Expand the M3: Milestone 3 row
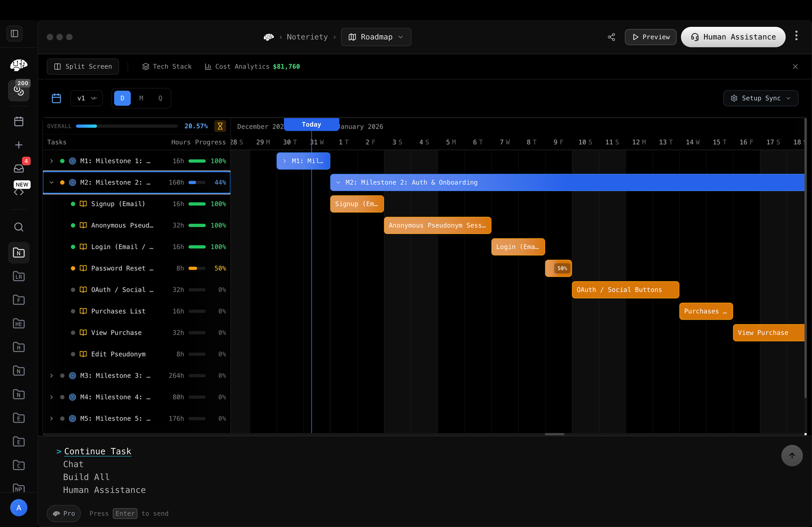Screen dimensions: 812x527 52,376
